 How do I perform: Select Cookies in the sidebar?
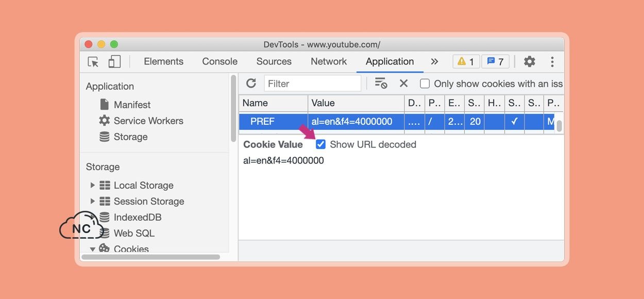[x=131, y=249]
